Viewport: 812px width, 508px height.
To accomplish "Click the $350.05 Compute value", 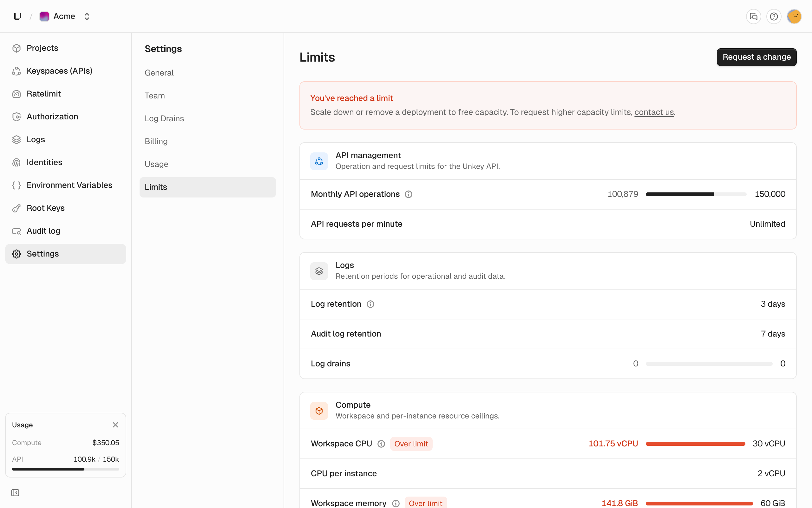I will 106,443.
